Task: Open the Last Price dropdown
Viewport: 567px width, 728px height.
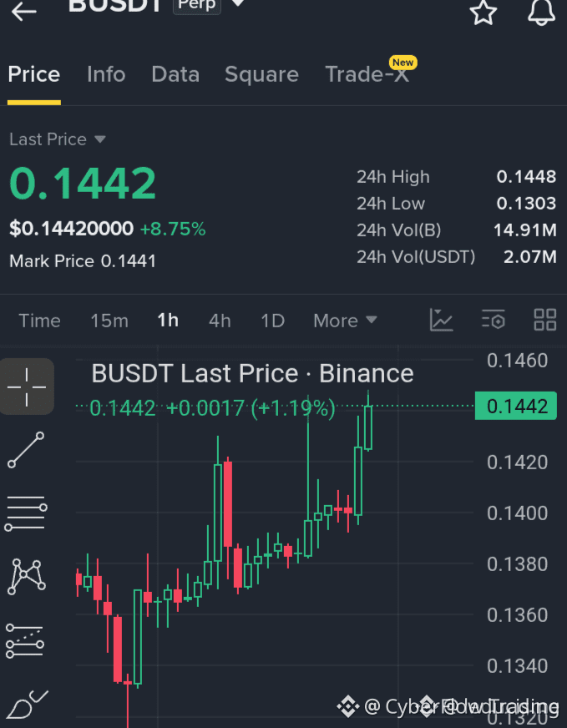Action: tap(58, 139)
